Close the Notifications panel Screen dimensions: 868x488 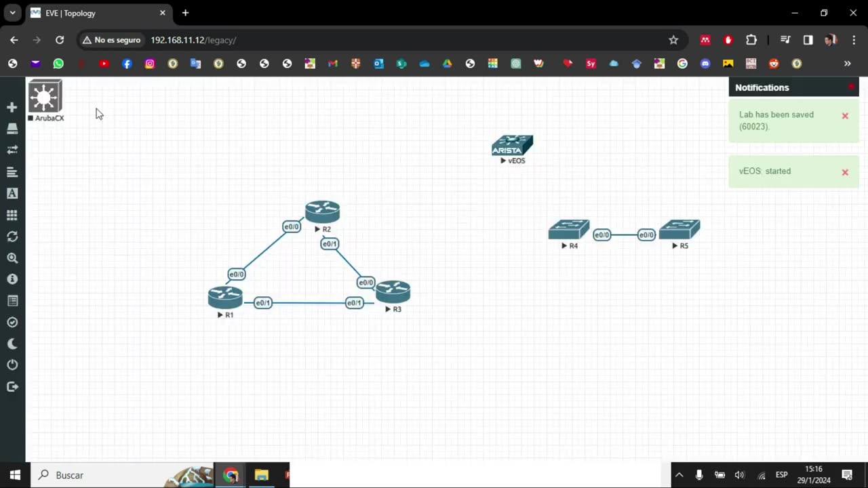pos(851,87)
